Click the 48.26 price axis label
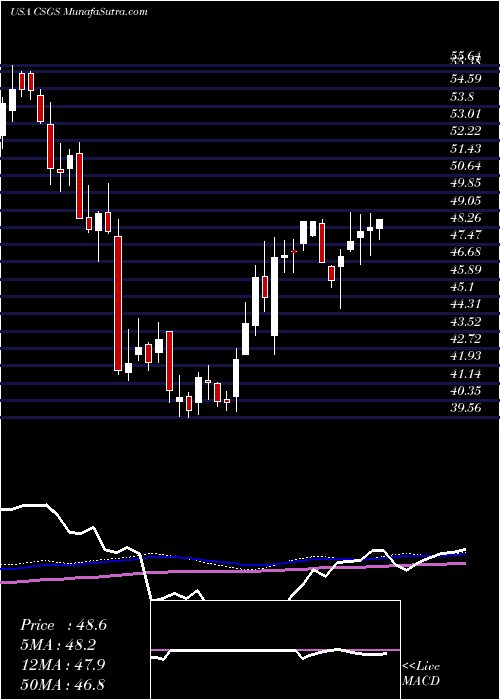Viewport: 500px width, 700px height. click(x=466, y=218)
